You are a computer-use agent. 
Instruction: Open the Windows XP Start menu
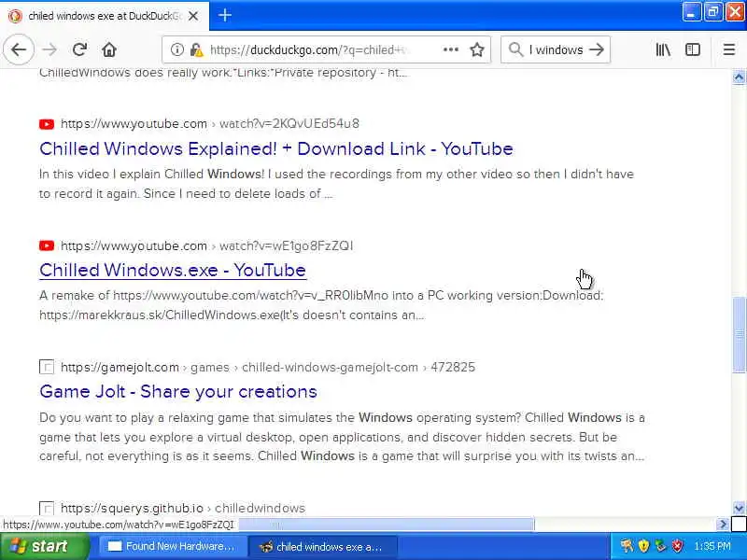44,546
